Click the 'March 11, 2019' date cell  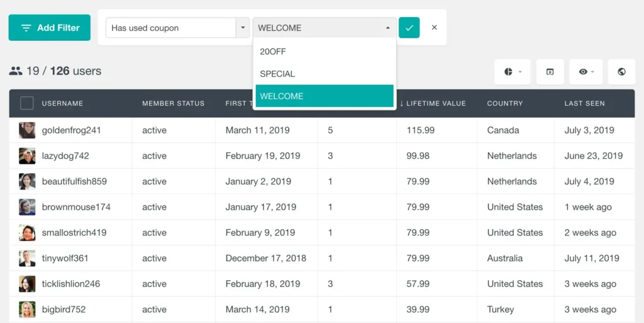[x=257, y=130]
